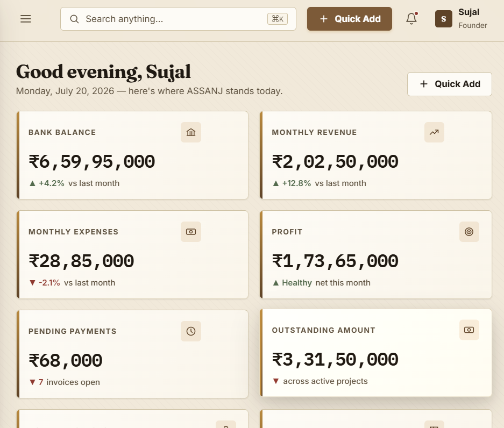Click the Monthly Expenses cash icon
The image size is (504, 428).
(191, 232)
